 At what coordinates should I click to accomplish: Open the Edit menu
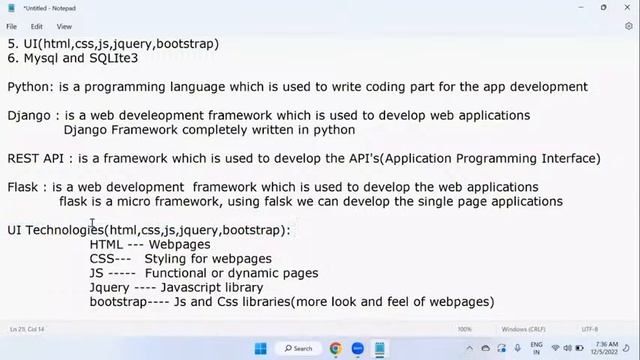point(36,27)
